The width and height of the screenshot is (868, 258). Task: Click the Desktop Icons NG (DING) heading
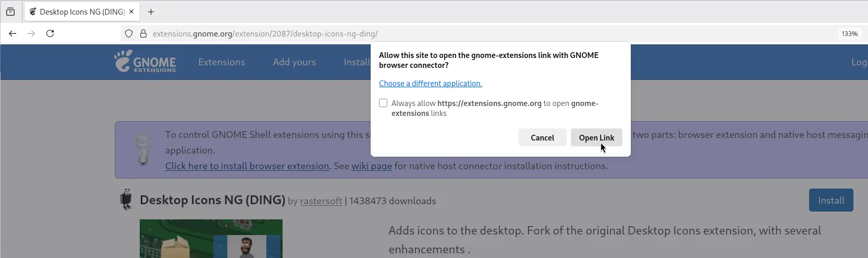213,200
